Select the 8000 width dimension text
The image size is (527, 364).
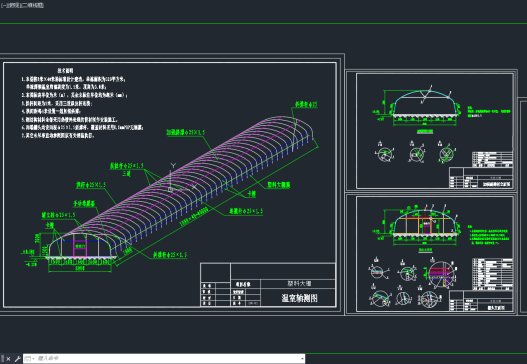point(80,268)
